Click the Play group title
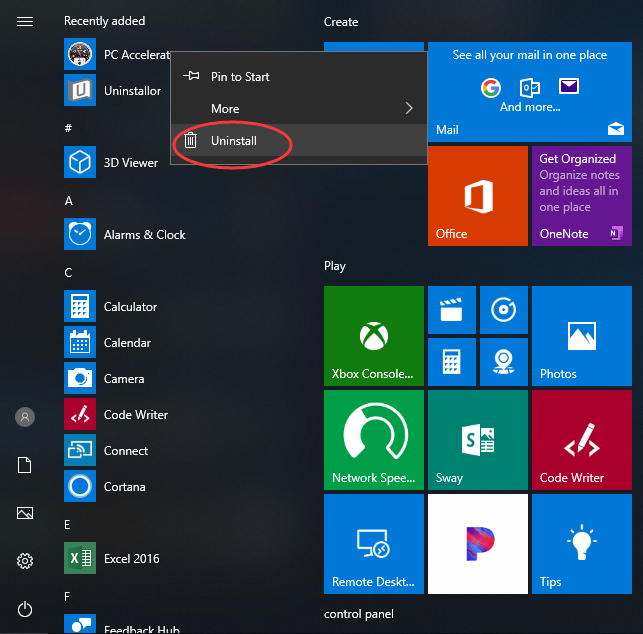The width and height of the screenshot is (643, 634). 335,266
